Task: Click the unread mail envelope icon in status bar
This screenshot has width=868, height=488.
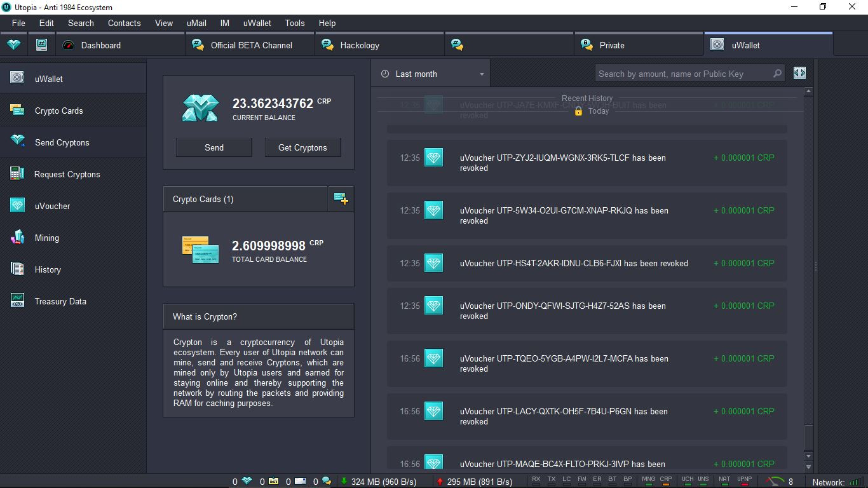Action: (x=300, y=481)
